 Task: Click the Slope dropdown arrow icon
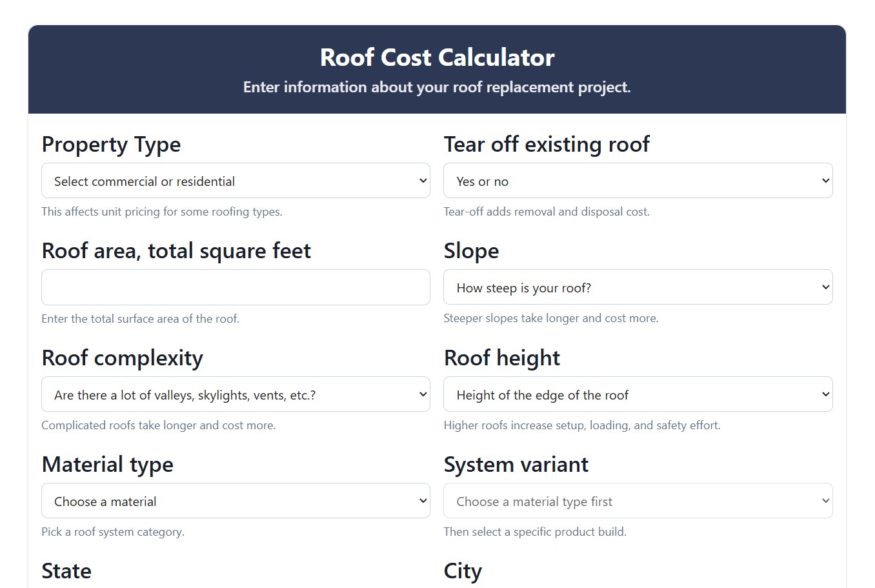(x=825, y=287)
